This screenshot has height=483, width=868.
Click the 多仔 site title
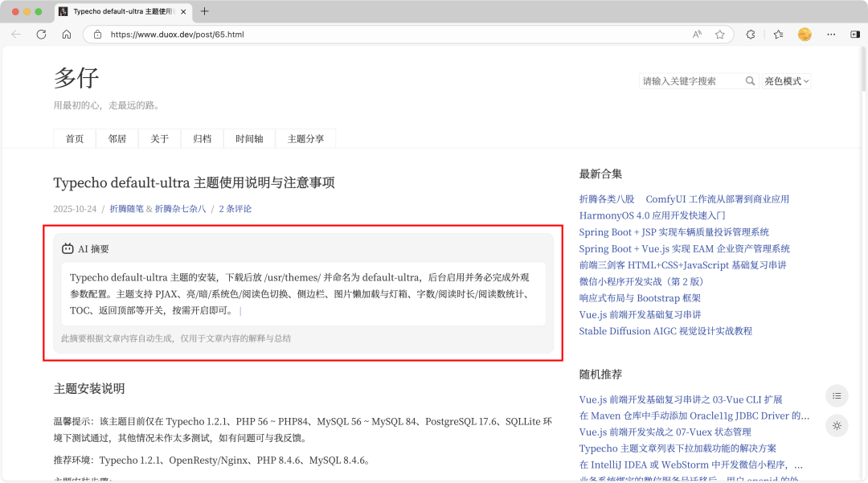point(76,78)
